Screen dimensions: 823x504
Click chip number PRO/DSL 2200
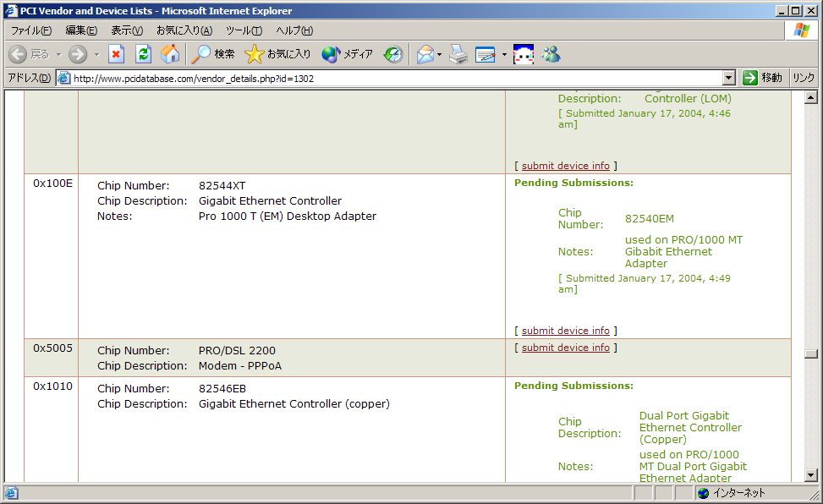pyautogui.click(x=237, y=351)
